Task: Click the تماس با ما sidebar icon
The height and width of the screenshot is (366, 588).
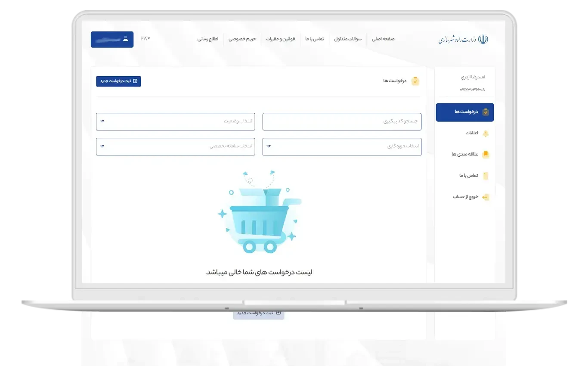Action: pyautogui.click(x=486, y=176)
